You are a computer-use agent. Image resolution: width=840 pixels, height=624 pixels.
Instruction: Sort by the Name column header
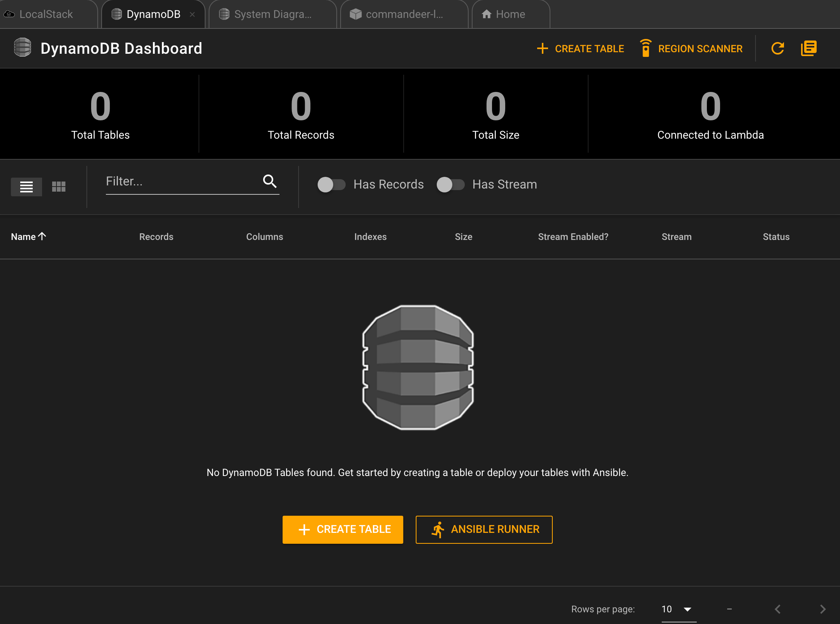29,237
